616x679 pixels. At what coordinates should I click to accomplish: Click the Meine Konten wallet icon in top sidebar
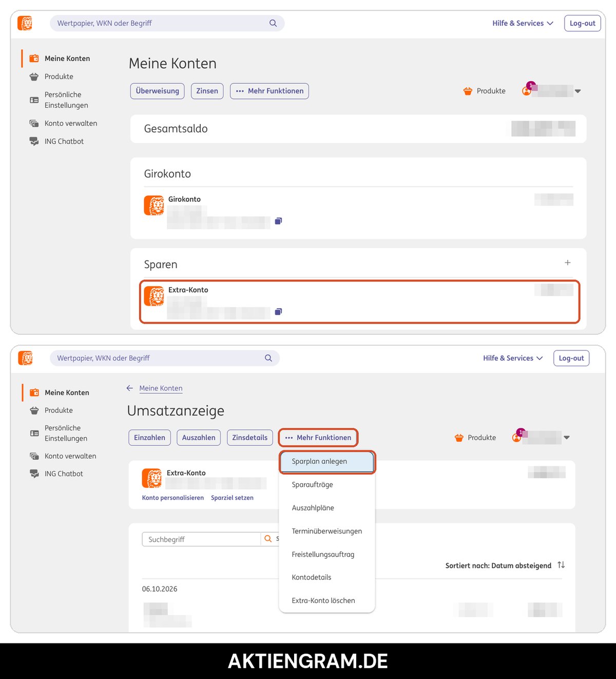(x=34, y=59)
